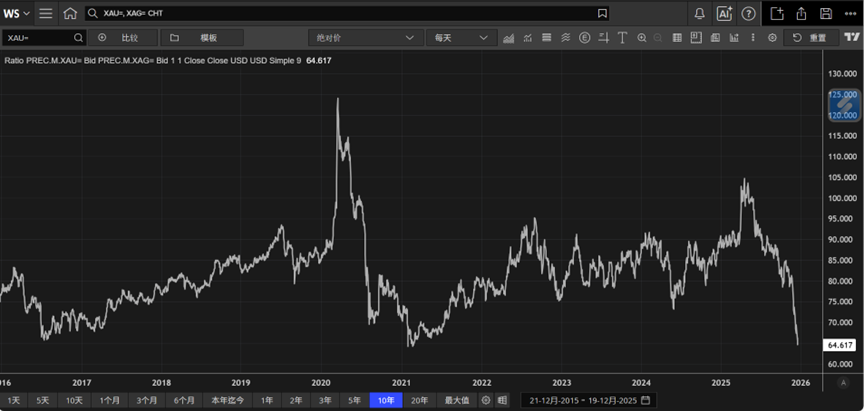The height and width of the screenshot is (411, 864).
Task: Click the magnifier in the XAU= symbol box
Action: coord(79,38)
